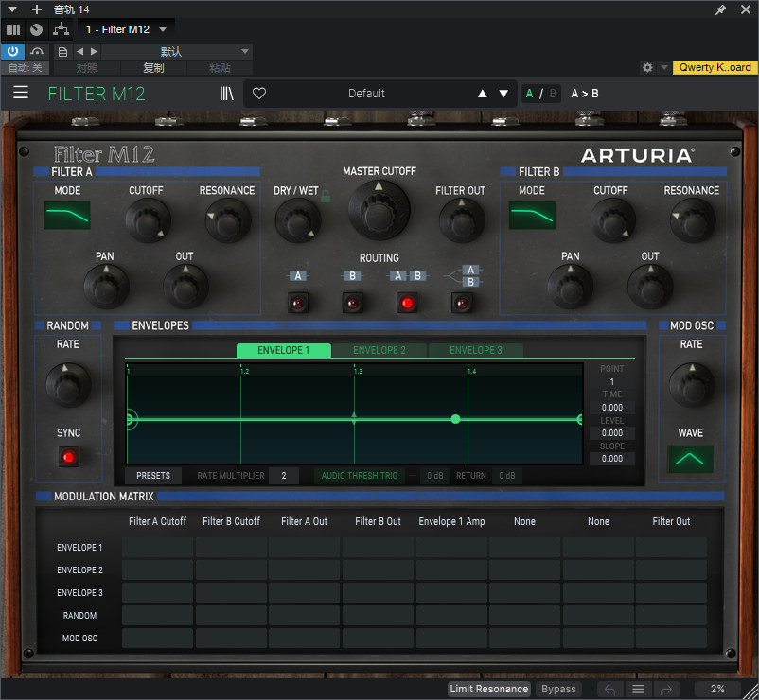Click the Dry/Wet knob
This screenshot has height=700, width=759.
click(x=297, y=220)
